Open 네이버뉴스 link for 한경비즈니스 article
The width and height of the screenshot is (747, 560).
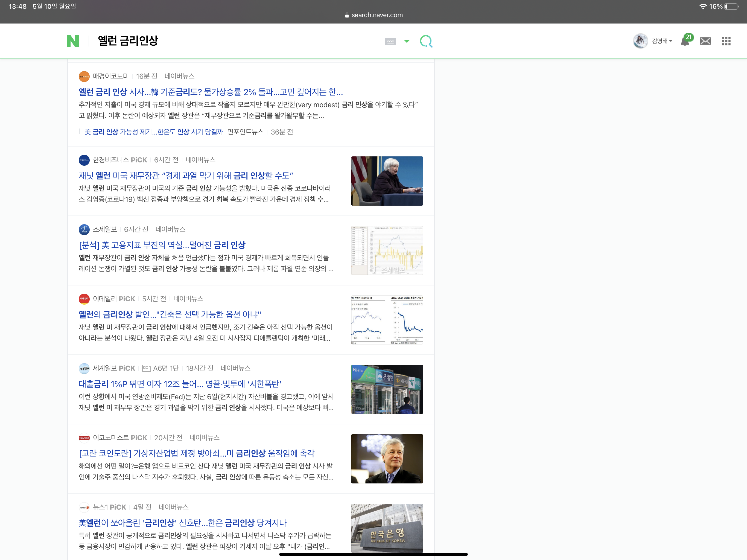point(200,160)
